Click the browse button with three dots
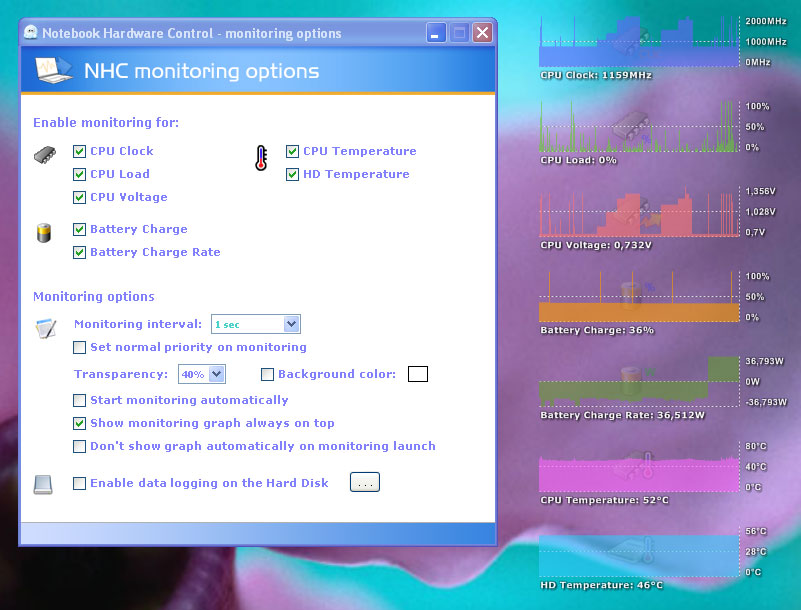The image size is (801, 610). pyautogui.click(x=365, y=483)
